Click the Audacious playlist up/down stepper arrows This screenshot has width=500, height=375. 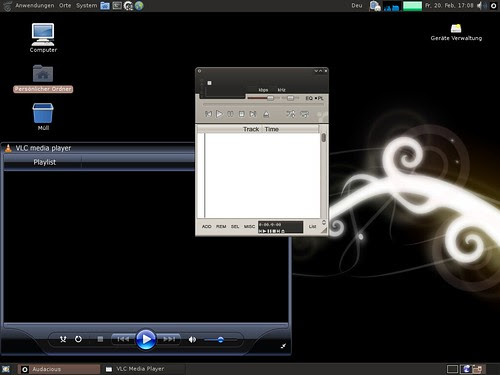point(324,222)
